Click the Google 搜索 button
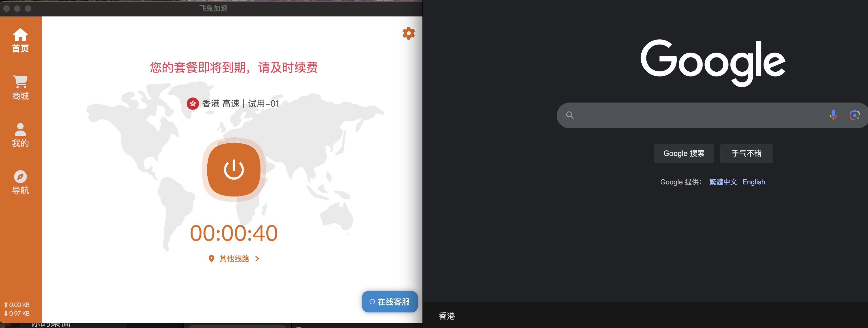Screen dimensions: 868x328 pos(684,154)
